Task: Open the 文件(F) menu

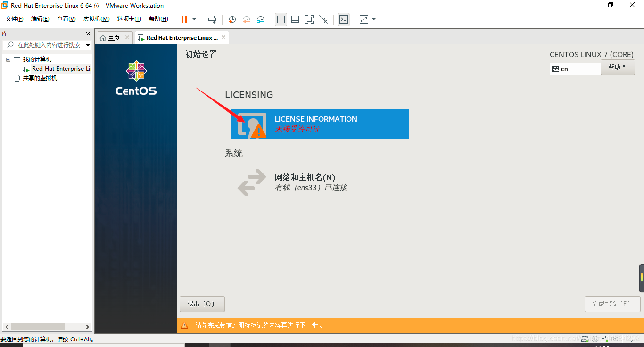Action: (x=15, y=19)
